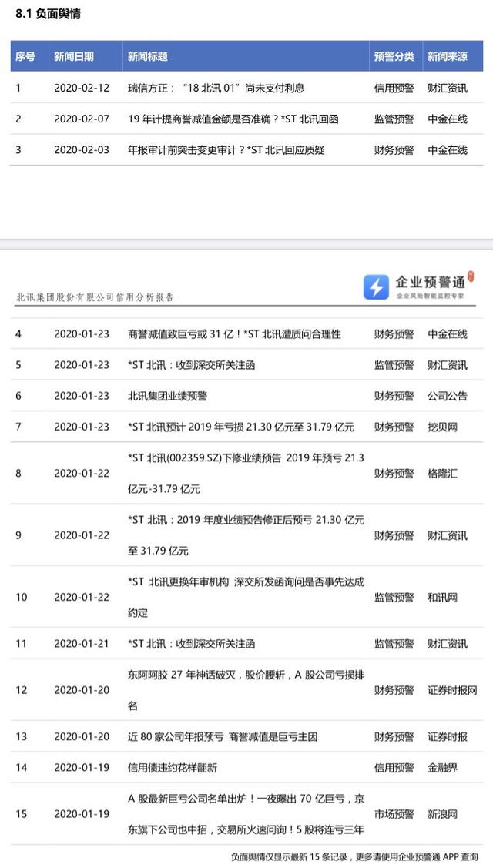Click the 预警分类 column header
This screenshot has width=493, height=868.
click(394, 56)
